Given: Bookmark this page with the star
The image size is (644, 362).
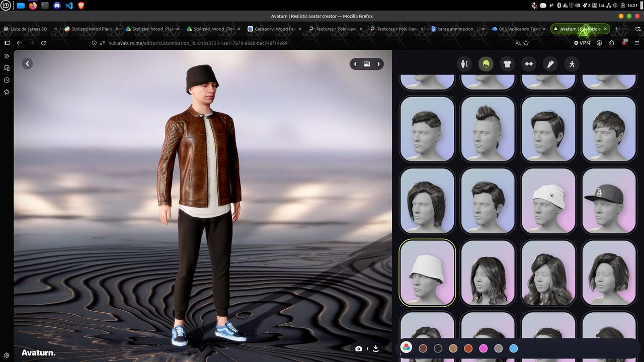Looking at the screenshot, I should coord(526,43).
